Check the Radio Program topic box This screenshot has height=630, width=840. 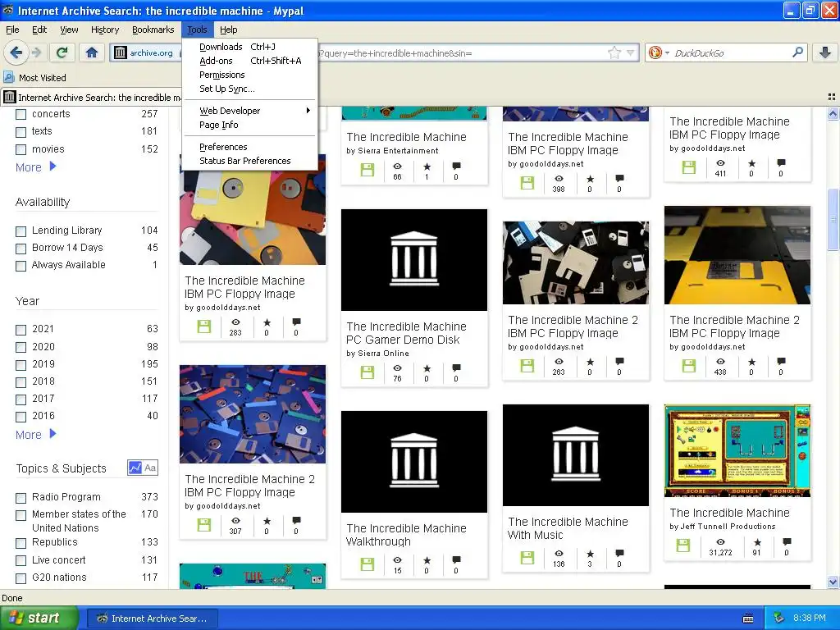coord(21,498)
